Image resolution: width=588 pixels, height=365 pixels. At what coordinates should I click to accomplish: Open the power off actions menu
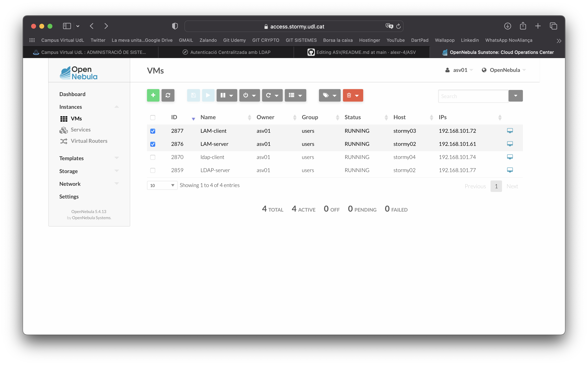pos(249,95)
